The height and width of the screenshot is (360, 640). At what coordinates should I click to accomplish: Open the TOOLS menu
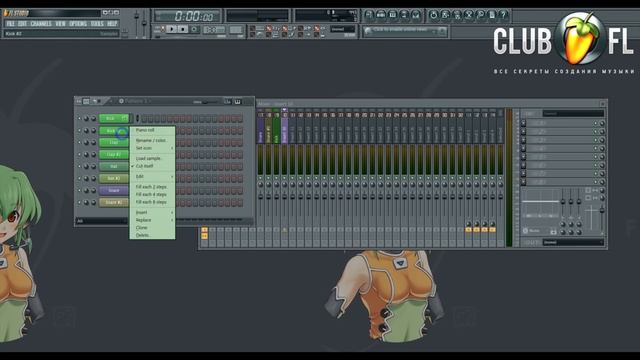97,24
